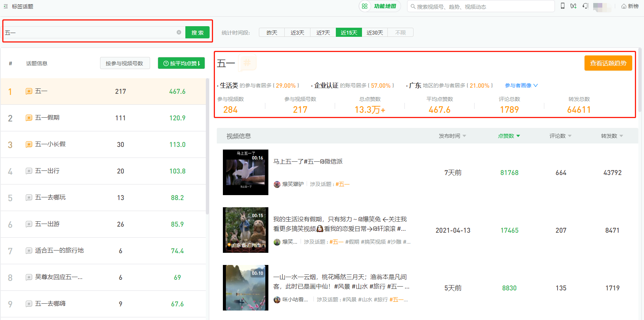This screenshot has width=644, height=320.
Task: Click the large hashtag badge beside 五一 title
Action: (247, 63)
